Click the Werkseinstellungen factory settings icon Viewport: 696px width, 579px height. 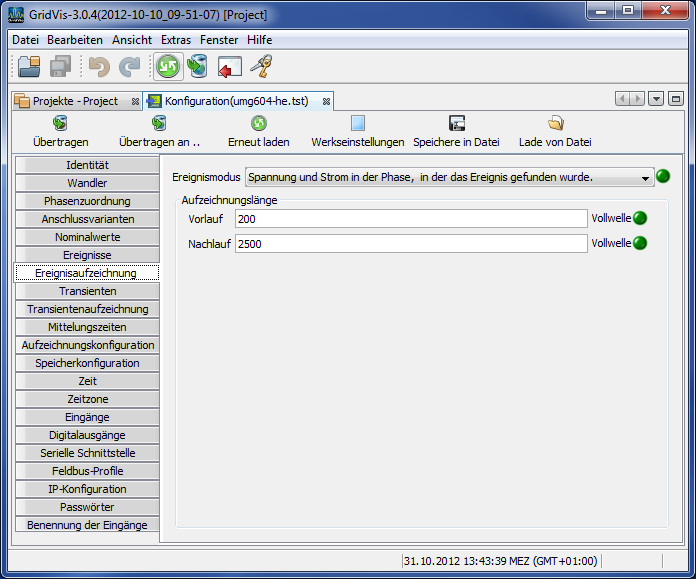(358, 123)
